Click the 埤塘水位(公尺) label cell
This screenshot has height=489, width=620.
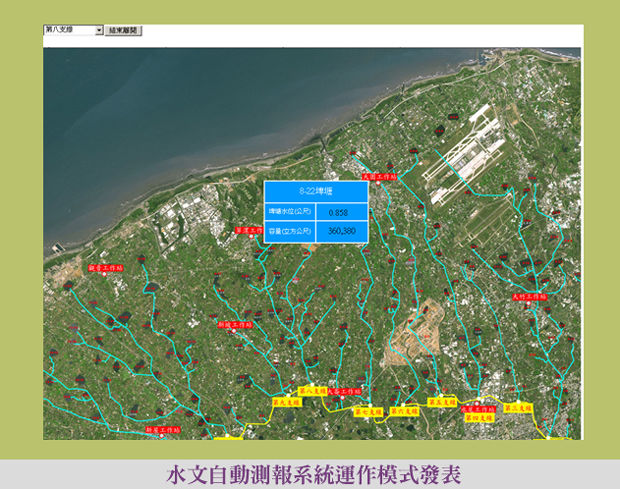[290, 212]
